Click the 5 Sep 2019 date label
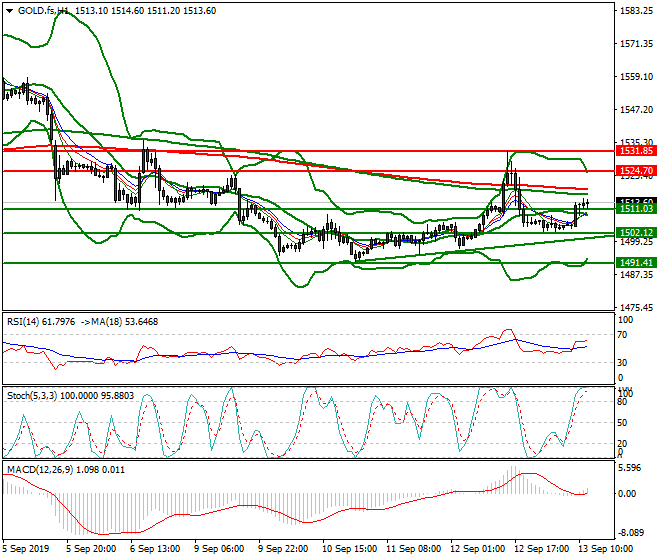 [26, 549]
